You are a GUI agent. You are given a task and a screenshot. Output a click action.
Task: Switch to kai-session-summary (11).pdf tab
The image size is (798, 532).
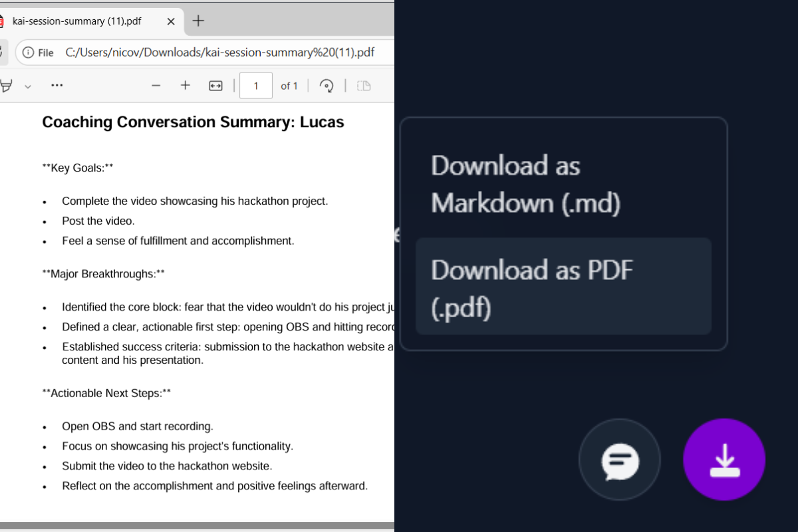pyautogui.click(x=77, y=21)
